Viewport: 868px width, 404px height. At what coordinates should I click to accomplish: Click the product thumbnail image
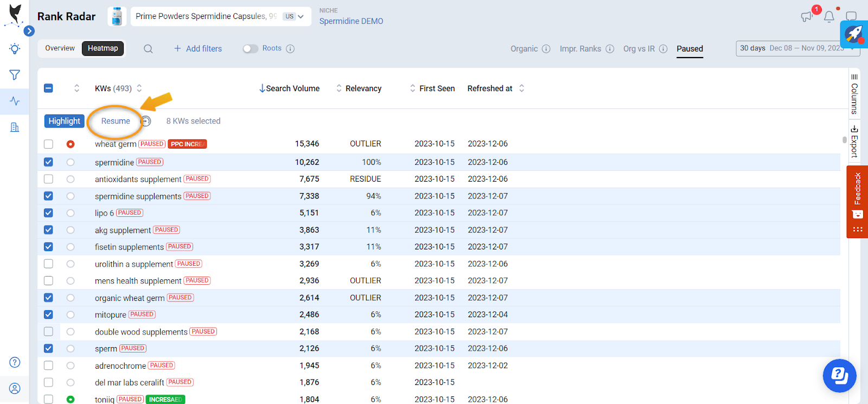(117, 16)
